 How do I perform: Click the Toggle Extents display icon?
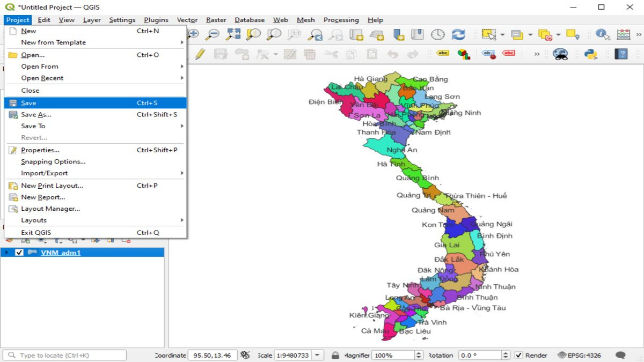(x=245, y=355)
